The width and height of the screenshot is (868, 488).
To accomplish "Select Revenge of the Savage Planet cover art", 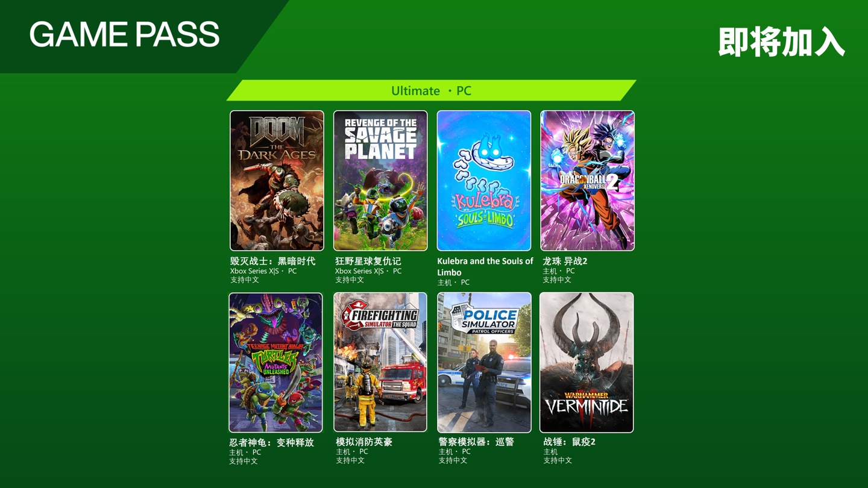I will click(380, 181).
